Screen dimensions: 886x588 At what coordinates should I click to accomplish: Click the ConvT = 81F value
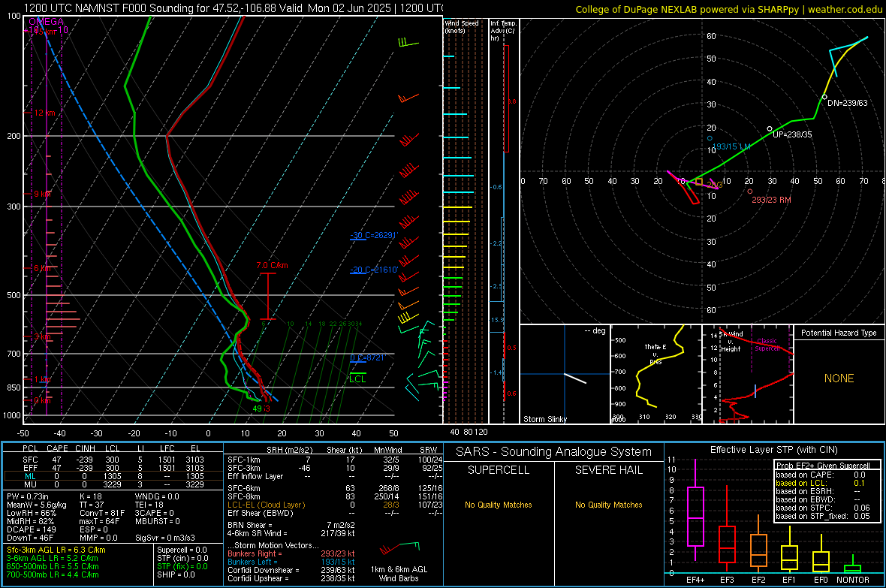[102, 514]
